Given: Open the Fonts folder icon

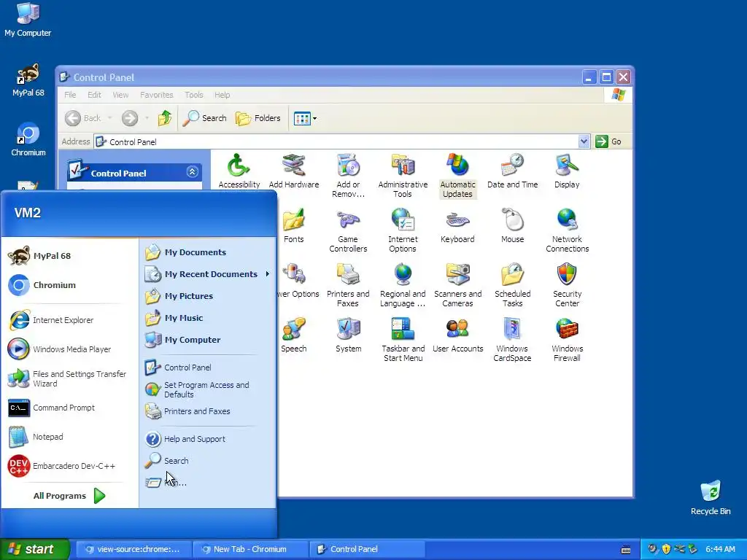Looking at the screenshot, I should 293,226.
